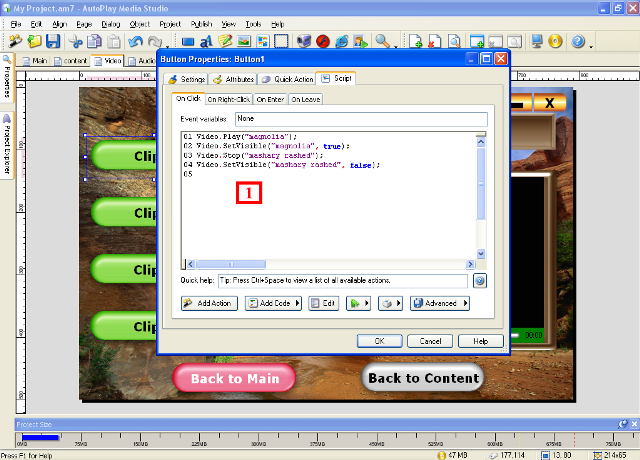Image resolution: width=640 pixels, height=460 pixels.
Task: Click the Open folder toolbar icon
Action: coord(34,42)
